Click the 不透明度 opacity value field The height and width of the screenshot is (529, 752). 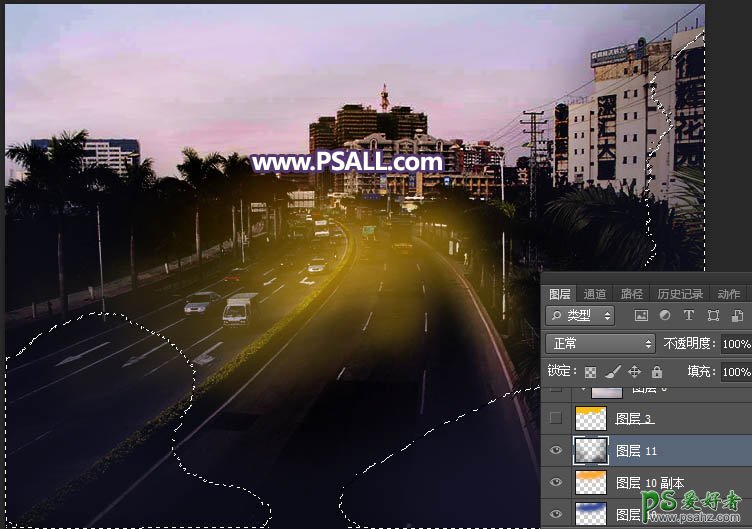tap(735, 344)
